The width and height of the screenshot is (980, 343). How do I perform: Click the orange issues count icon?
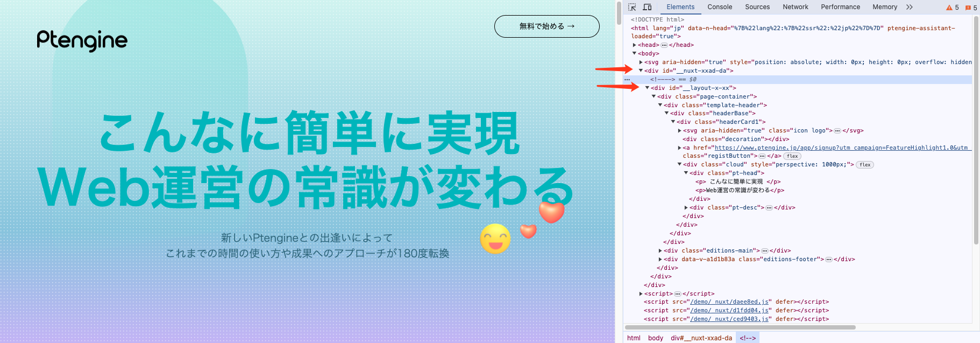point(968,8)
